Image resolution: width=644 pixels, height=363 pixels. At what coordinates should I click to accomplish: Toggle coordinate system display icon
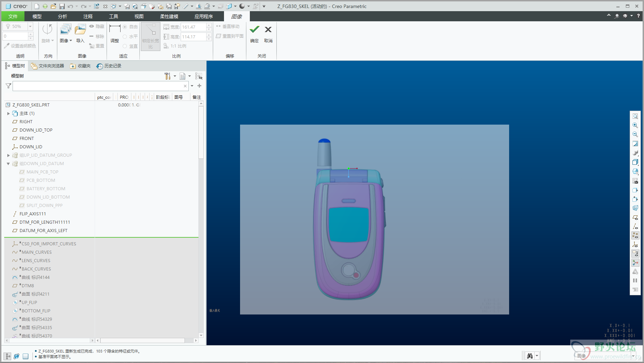635,245
